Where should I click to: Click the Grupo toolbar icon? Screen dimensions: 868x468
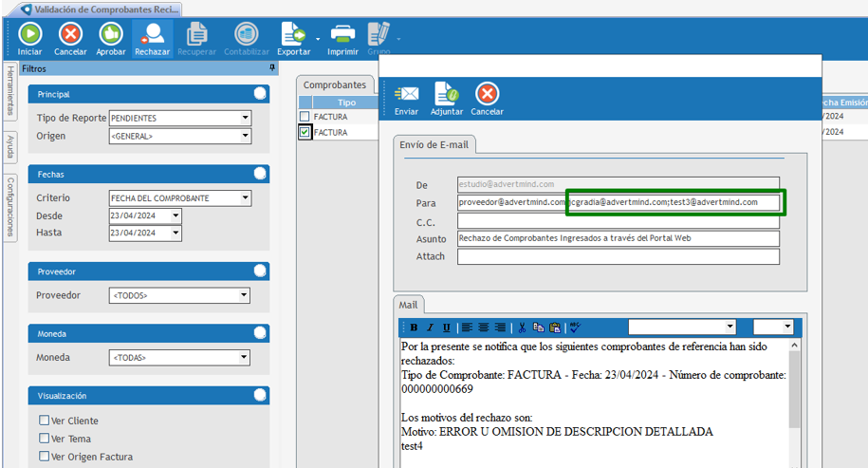click(x=379, y=35)
